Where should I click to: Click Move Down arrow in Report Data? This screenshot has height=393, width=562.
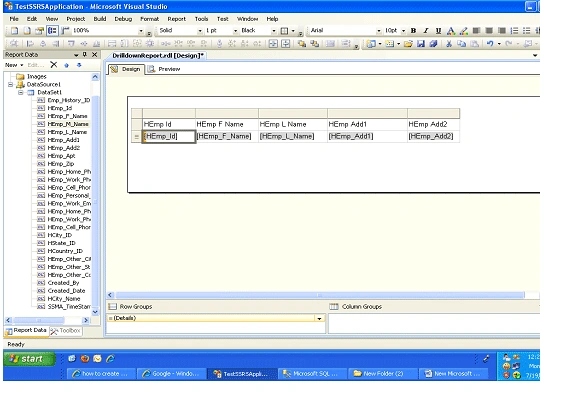coord(79,65)
